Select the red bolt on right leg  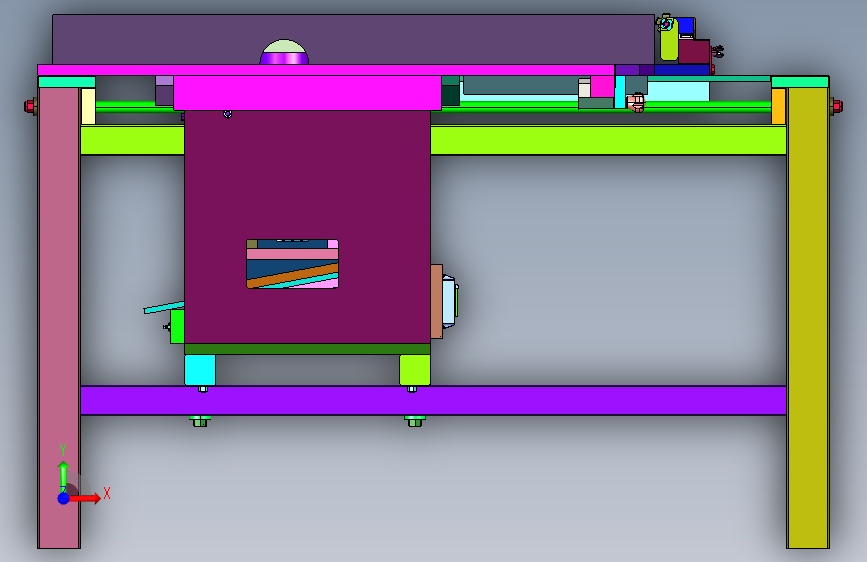pos(836,106)
